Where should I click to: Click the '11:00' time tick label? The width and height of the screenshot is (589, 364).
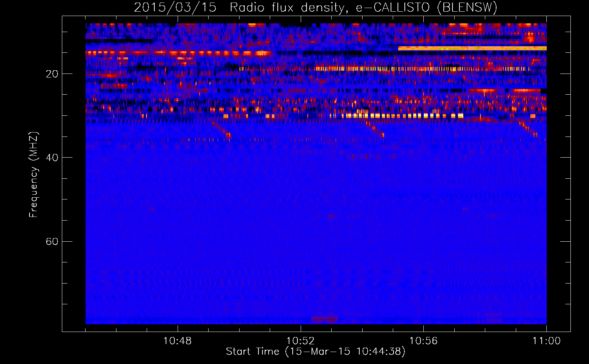pyautogui.click(x=546, y=341)
